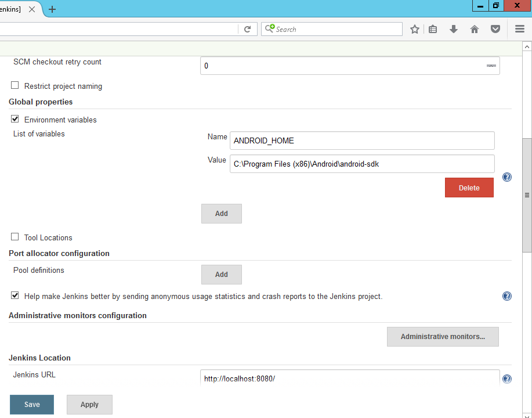Uncheck the Environment variables checkbox

pos(15,119)
